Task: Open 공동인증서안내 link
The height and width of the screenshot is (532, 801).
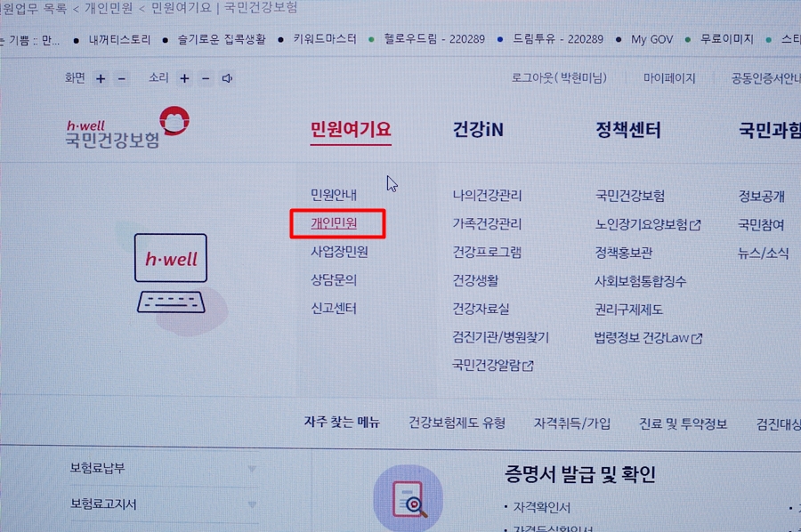Action: [x=765, y=78]
